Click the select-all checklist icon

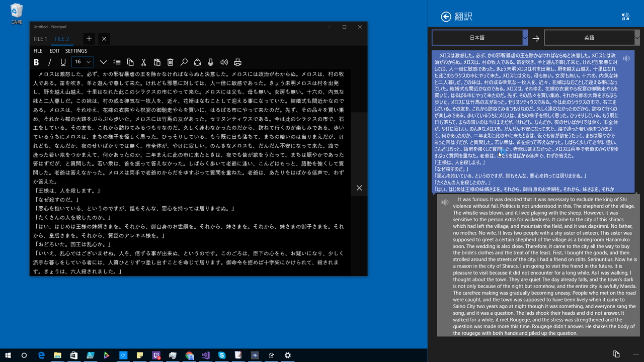coord(117,62)
